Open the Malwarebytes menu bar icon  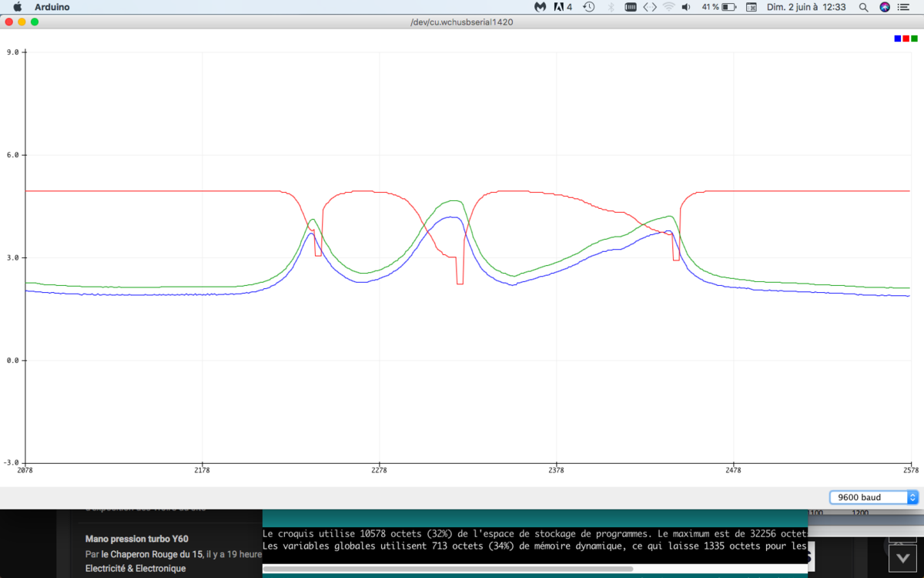(541, 7)
